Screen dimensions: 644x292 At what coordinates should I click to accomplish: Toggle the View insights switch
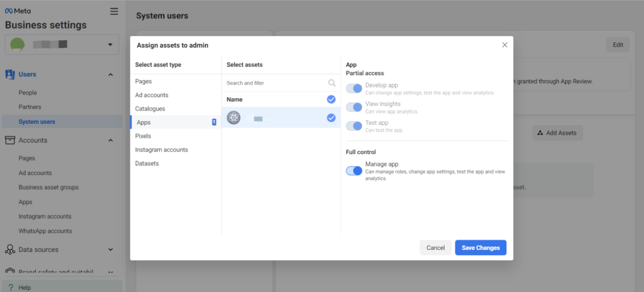click(354, 107)
